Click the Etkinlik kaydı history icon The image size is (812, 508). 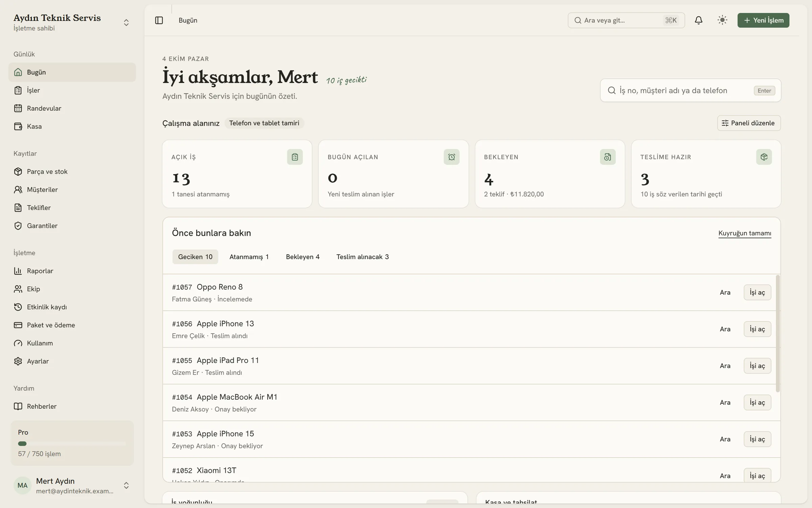[x=18, y=307]
